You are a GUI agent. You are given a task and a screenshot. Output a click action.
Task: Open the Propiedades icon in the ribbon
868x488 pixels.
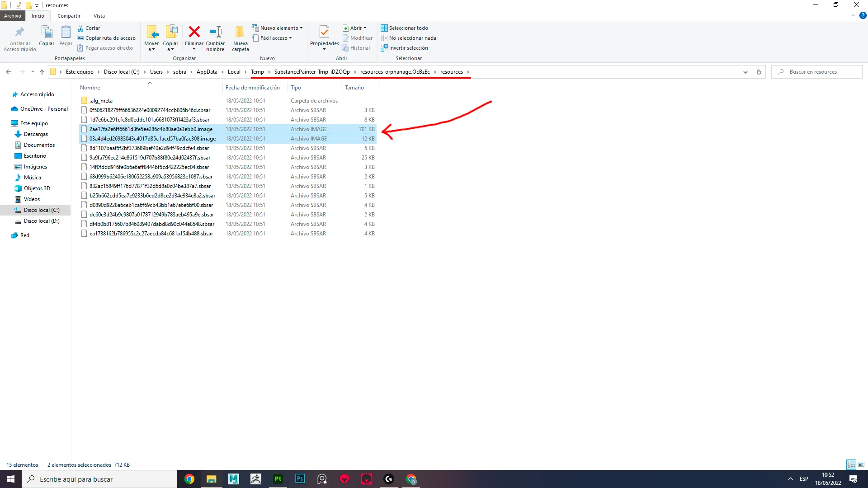pyautogui.click(x=324, y=32)
